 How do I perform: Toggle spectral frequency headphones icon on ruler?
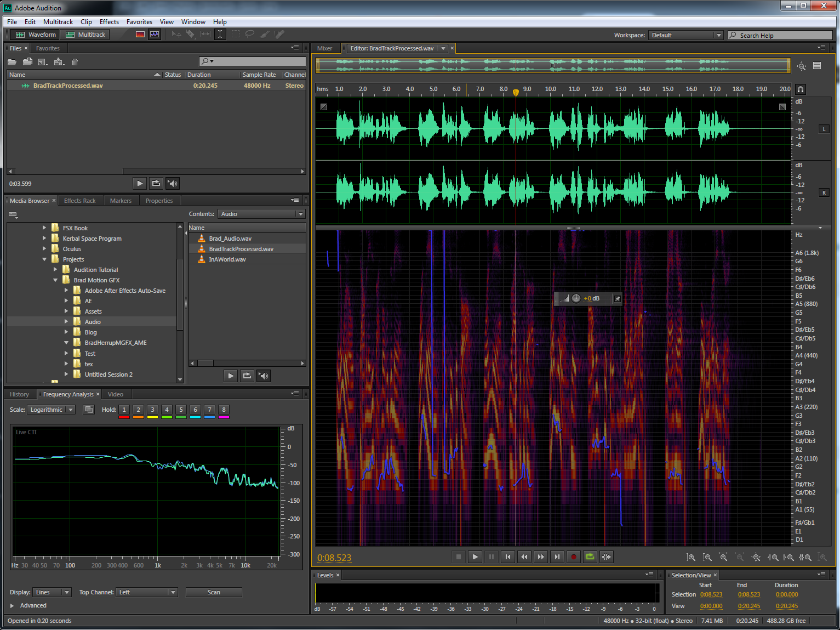(x=801, y=89)
